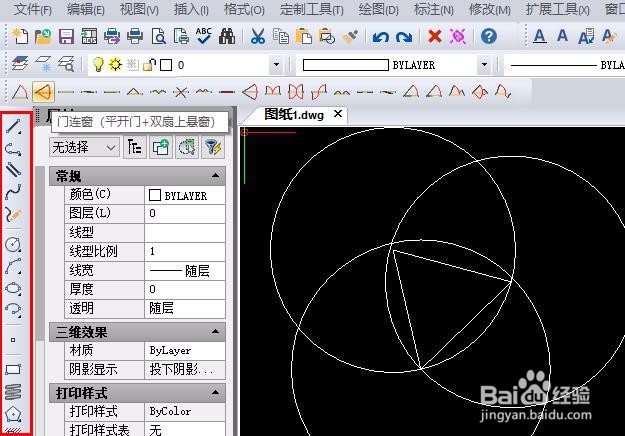Open the layer properties manager icon

tap(20, 64)
